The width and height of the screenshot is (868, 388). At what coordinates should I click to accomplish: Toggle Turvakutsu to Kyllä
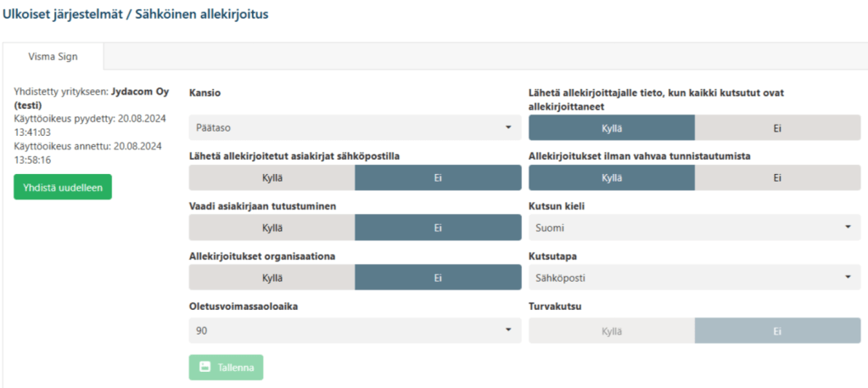(x=612, y=330)
